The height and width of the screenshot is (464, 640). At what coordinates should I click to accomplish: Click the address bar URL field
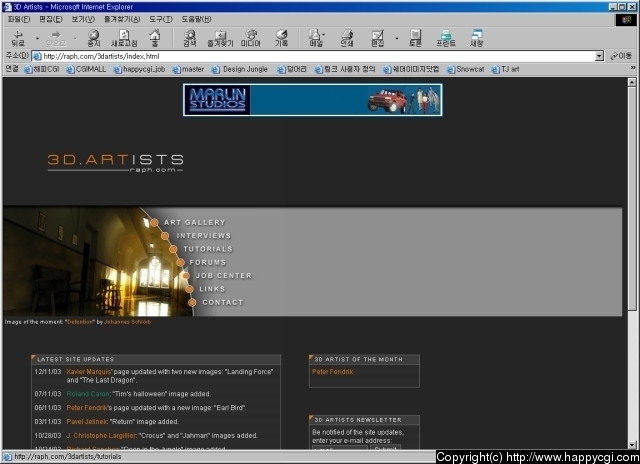313,56
